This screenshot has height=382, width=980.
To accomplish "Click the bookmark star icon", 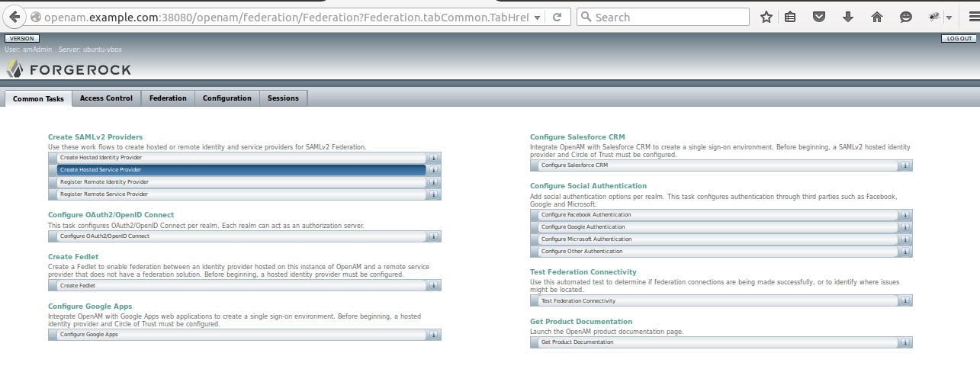I will pyautogui.click(x=766, y=17).
